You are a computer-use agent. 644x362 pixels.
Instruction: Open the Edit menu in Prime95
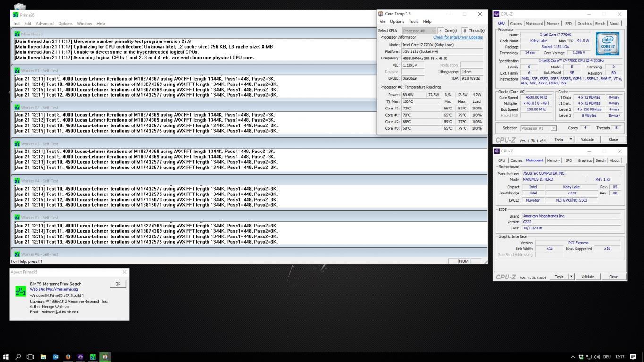tap(28, 23)
